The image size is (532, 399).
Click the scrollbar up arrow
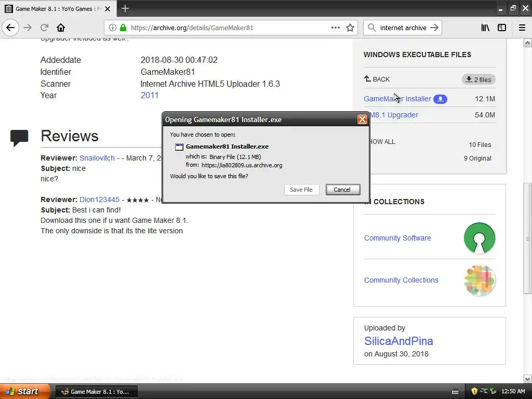coord(528,43)
